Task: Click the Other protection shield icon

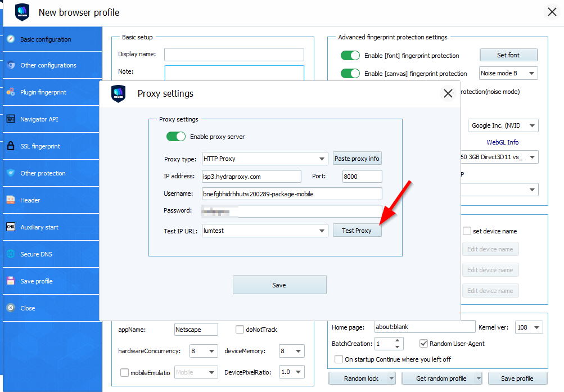Action: click(10, 173)
